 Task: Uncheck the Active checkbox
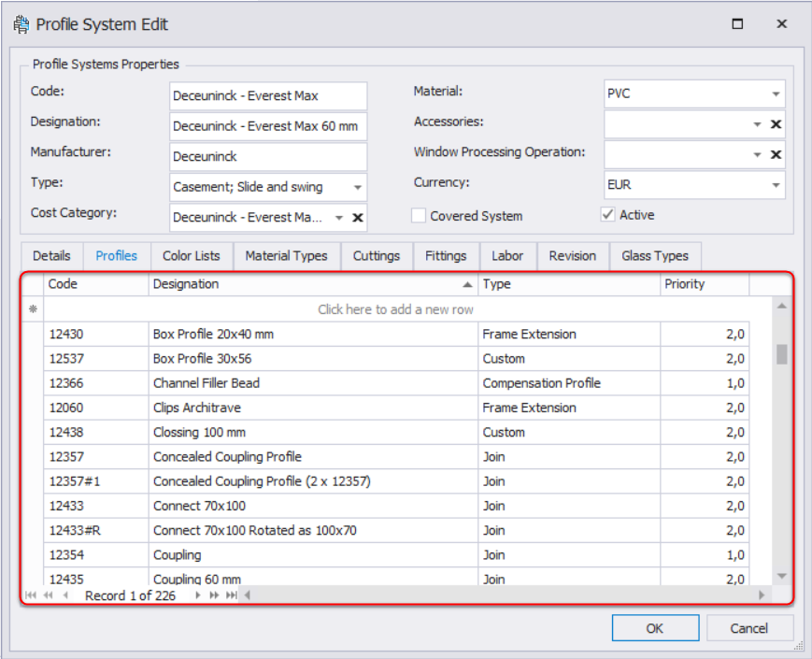(x=608, y=215)
